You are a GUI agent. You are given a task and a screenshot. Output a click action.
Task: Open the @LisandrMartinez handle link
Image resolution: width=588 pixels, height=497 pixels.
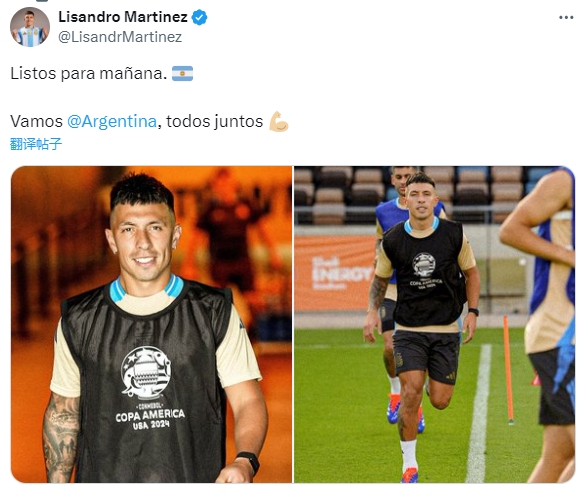120,37
